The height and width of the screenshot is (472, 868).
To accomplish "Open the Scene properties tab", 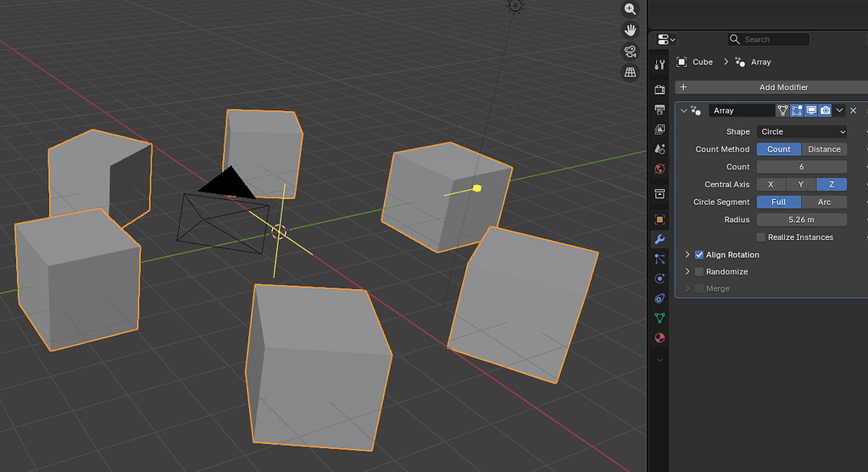I will [659, 149].
